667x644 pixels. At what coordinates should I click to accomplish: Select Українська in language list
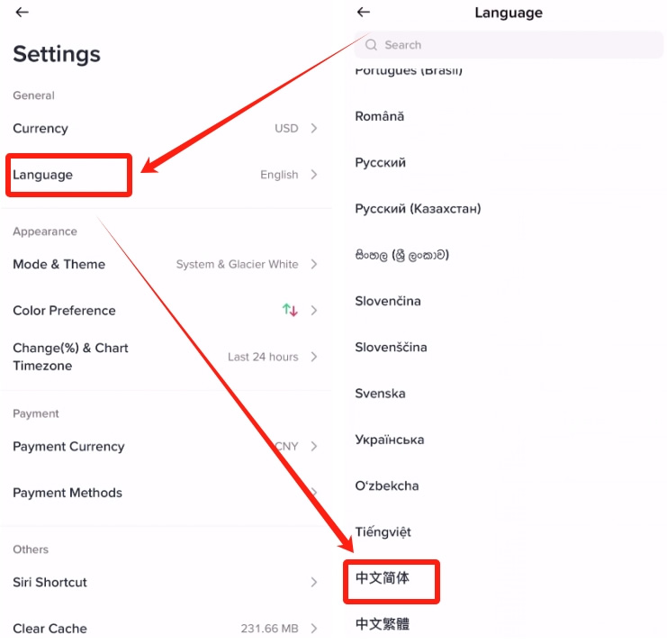tap(390, 440)
